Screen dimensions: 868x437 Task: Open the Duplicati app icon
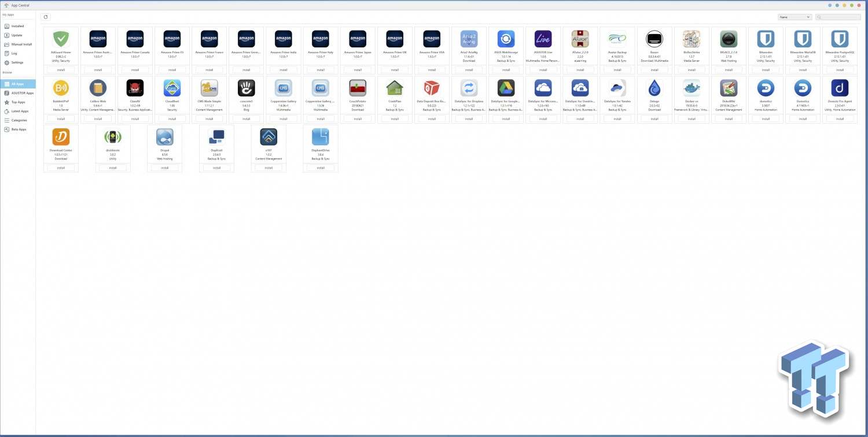216,137
